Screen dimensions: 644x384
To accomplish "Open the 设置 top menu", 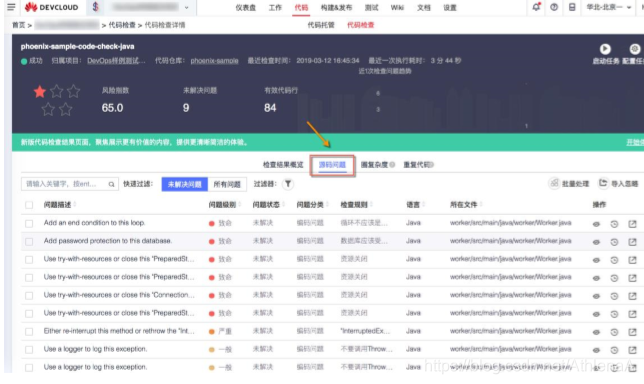I will click(450, 8).
